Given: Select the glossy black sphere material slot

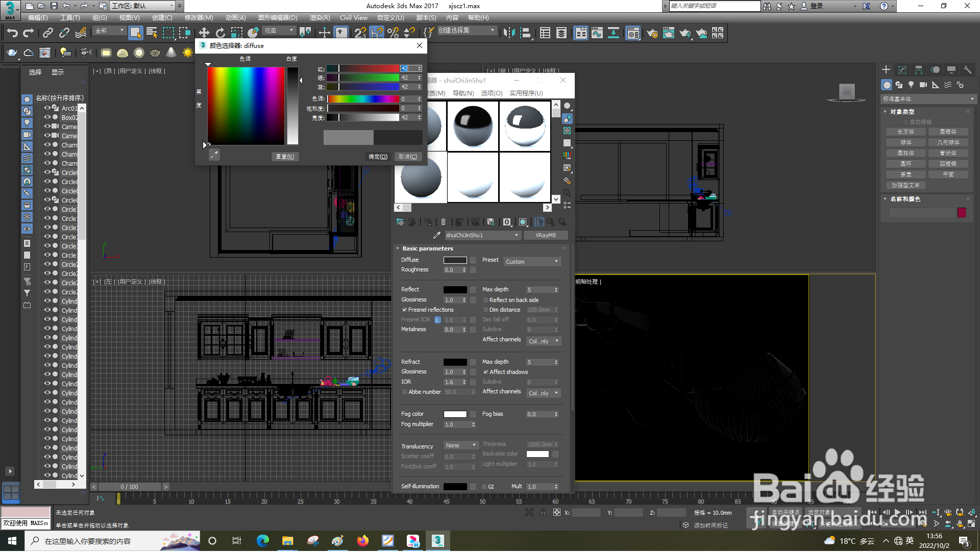Looking at the screenshot, I should (473, 126).
